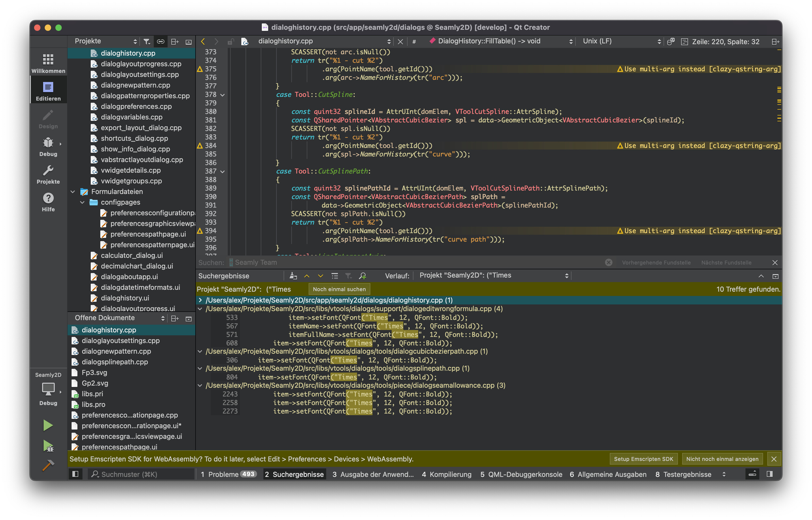Click the green Run button
The height and width of the screenshot is (520, 812).
click(x=48, y=425)
